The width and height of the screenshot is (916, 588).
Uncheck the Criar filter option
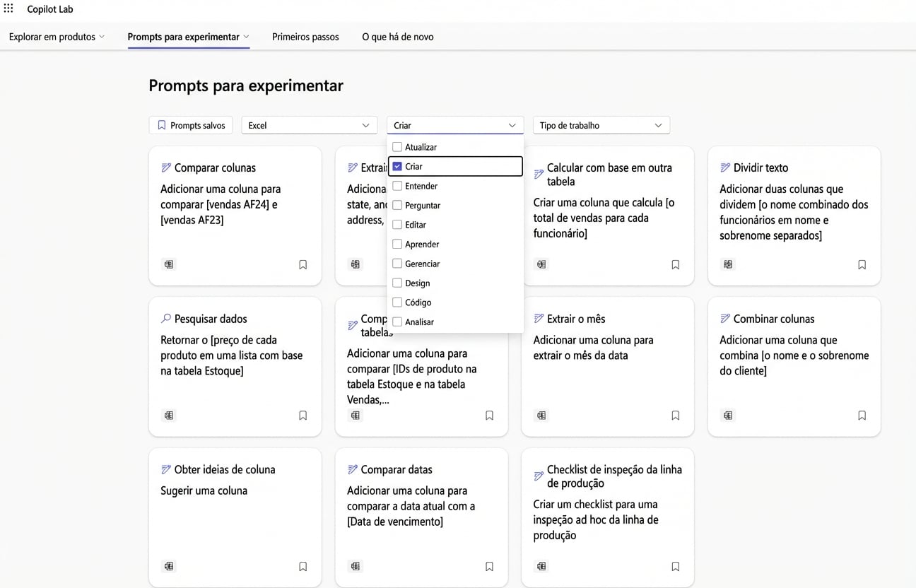[x=397, y=166]
